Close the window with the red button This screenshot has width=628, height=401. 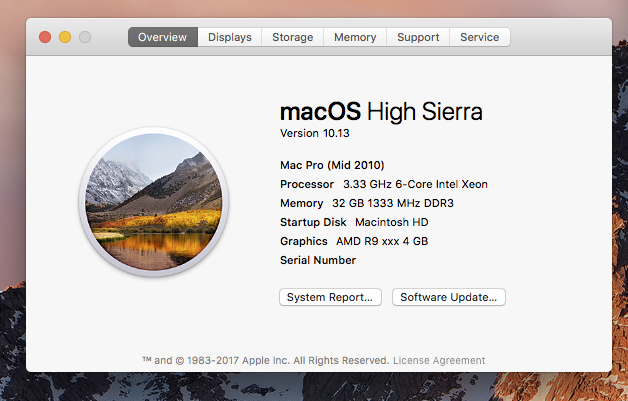[x=45, y=37]
